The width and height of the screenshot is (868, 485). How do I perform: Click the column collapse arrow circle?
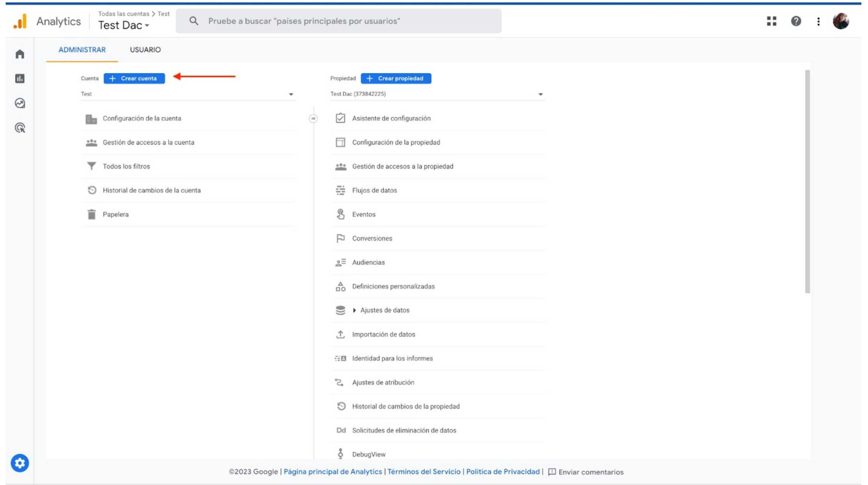tap(313, 119)
